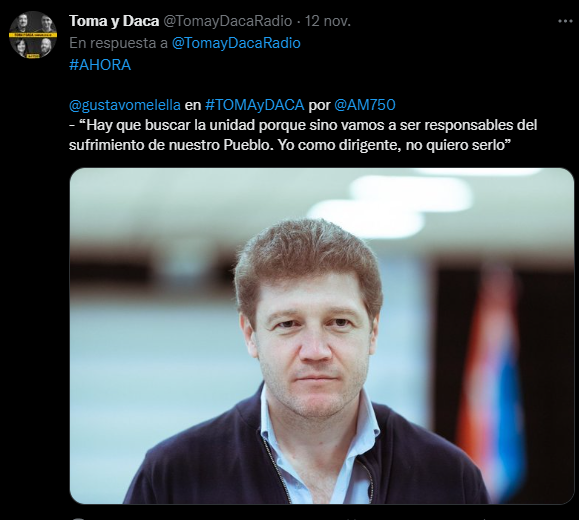Click the word "en" after @gustavomelella
This screenshot has height=520, width=579.
point(193,106)
